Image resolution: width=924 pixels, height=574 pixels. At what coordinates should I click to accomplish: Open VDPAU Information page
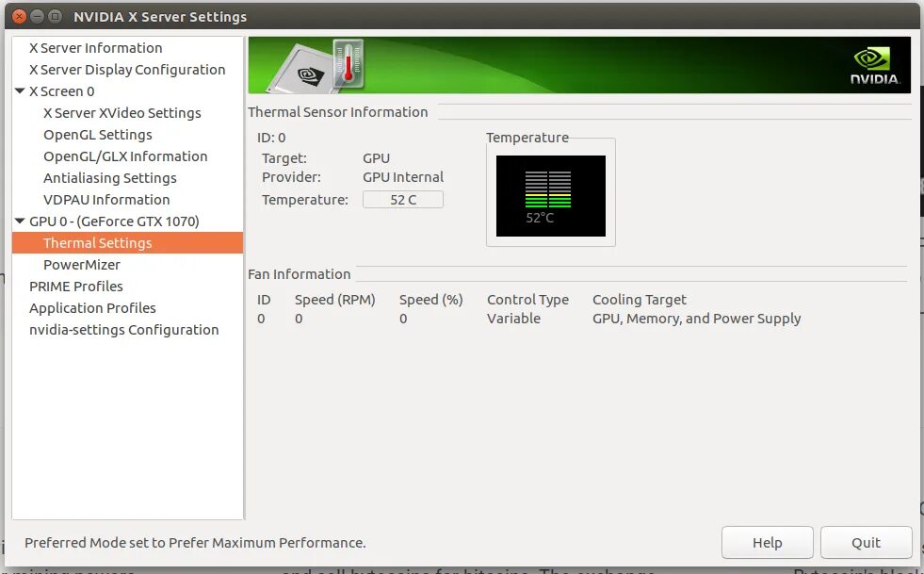point(106,200)
